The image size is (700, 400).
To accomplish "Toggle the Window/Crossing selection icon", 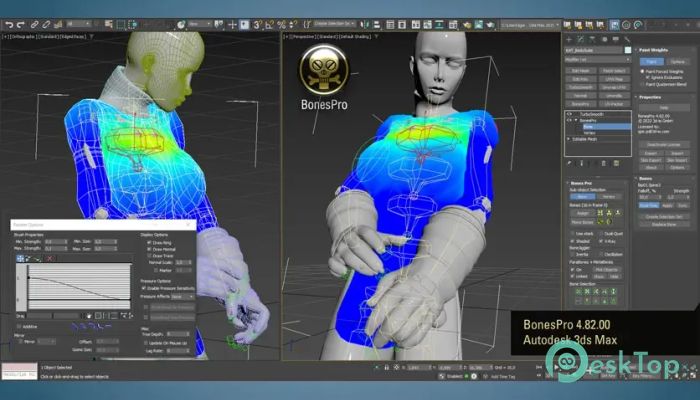I will pos(132,25).
